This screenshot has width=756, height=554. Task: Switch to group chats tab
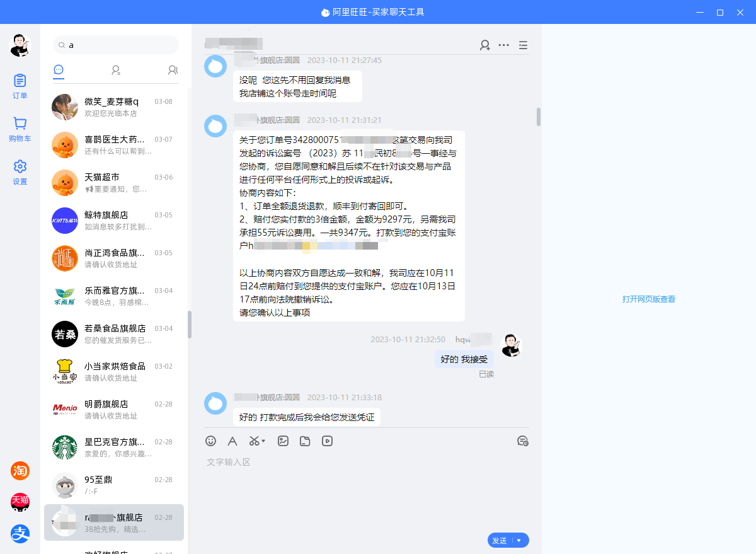click(x=173, y=70)
